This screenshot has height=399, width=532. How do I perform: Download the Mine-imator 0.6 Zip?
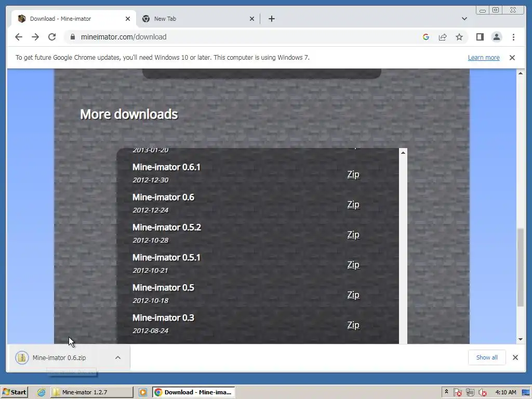pyautogui.click(x=353, y=205)
